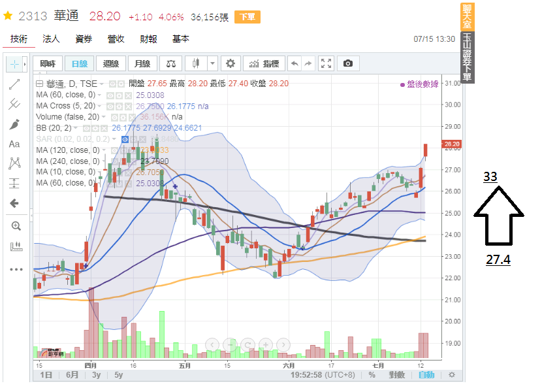The image size is (542, 392).
Task: Select the brush drawing tool
Action: pyautogui.click(x=14, y=124)
